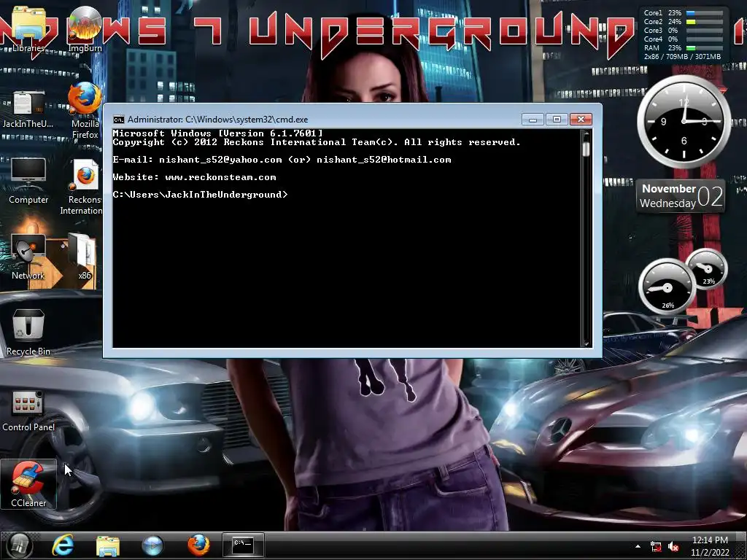Click the cmd window system menu icon
747x560 pixels.
(x=119, y=120)
